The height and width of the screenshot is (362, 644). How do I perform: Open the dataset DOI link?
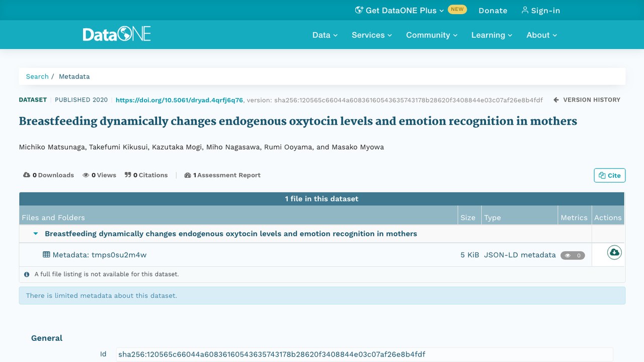click(180, 100)
